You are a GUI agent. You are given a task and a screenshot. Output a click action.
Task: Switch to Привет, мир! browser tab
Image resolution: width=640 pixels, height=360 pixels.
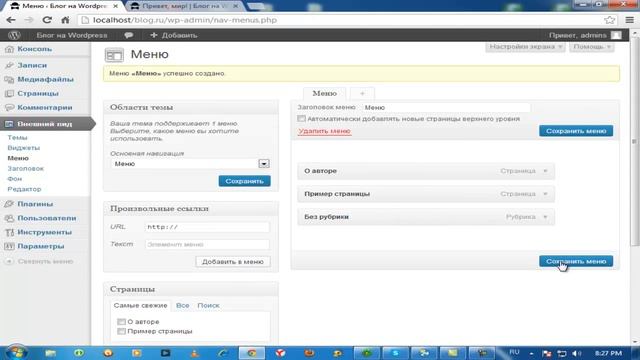click(184, 6)
